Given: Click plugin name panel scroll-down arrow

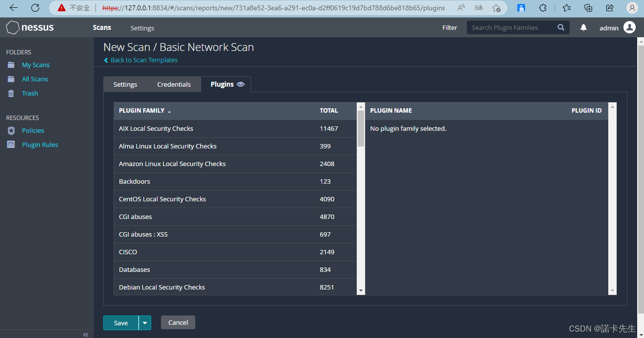Looking at the screenshot, I should pos(612,290).
